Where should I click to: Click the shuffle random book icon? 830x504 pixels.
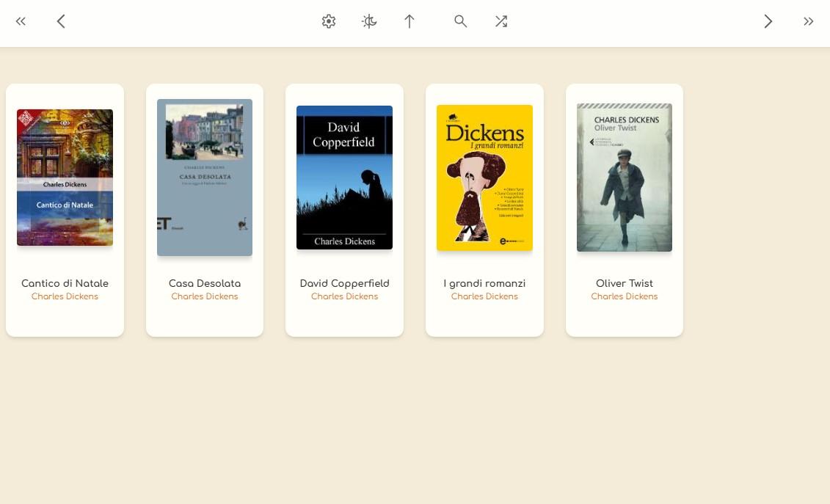[501, 21]
